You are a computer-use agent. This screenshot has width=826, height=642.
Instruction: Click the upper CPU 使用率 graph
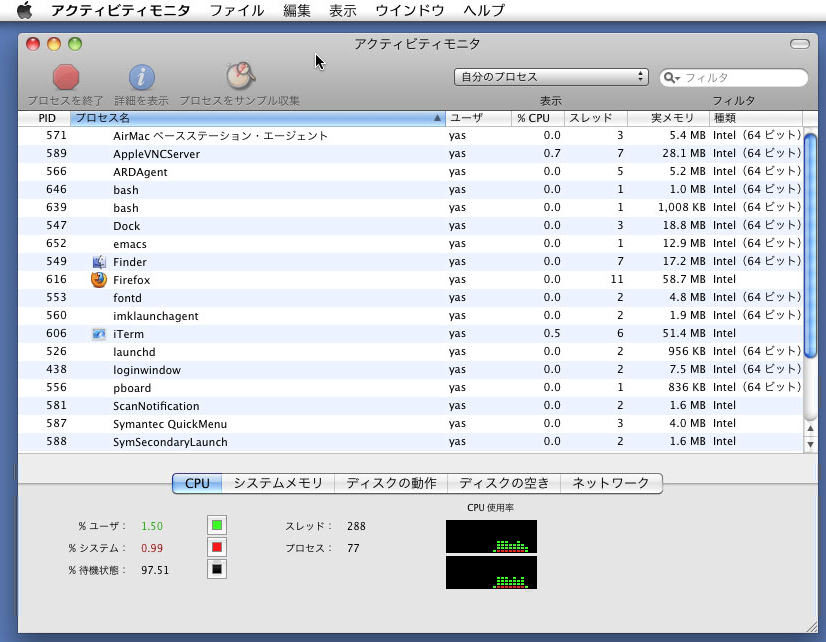point(491,537)
